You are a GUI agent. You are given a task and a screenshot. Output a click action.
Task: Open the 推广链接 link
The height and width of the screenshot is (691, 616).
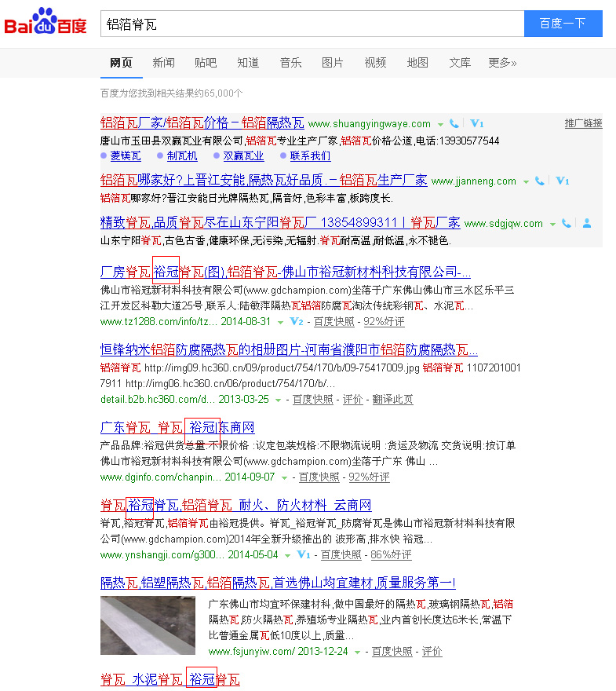[583, 123]
